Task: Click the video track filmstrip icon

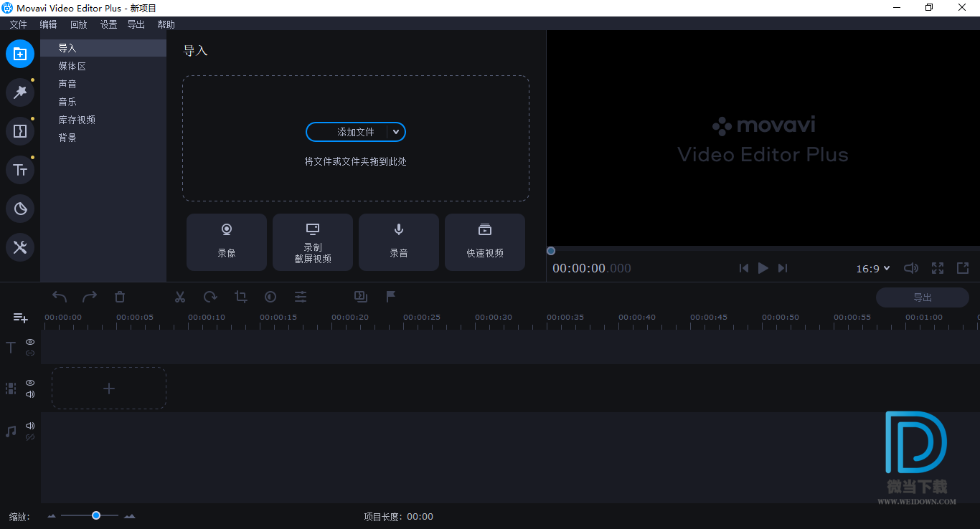Action: click(x=11, y=389)
